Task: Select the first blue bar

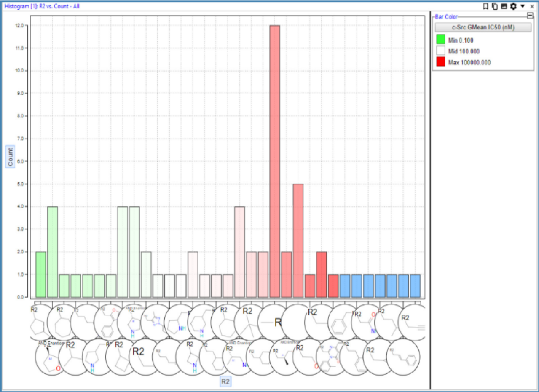Action: coord(345,285)
